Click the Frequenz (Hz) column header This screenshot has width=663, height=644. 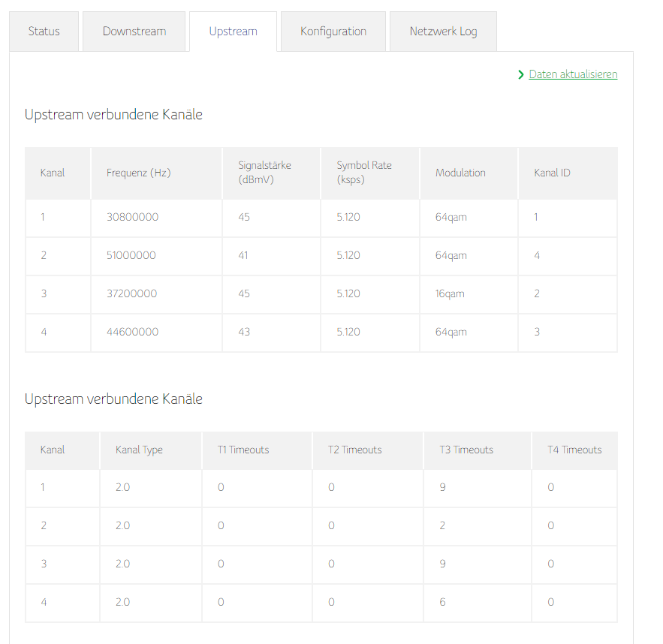point(139,173)
